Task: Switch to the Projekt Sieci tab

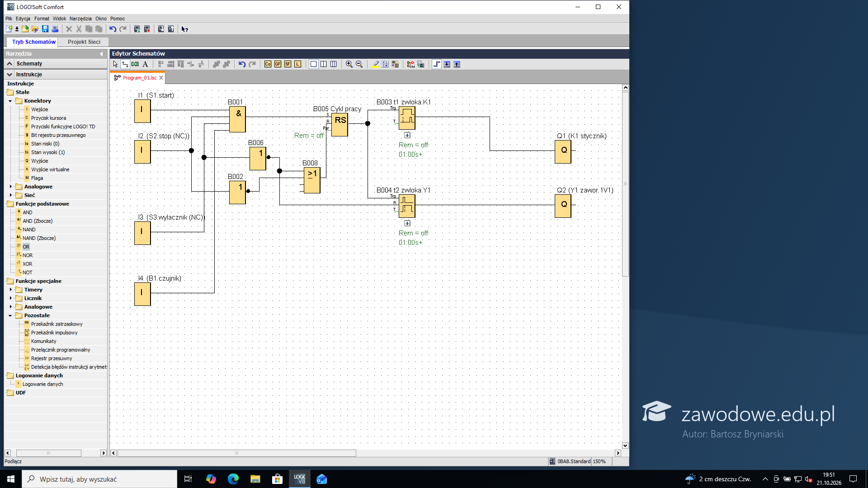Action: [84, 42]
